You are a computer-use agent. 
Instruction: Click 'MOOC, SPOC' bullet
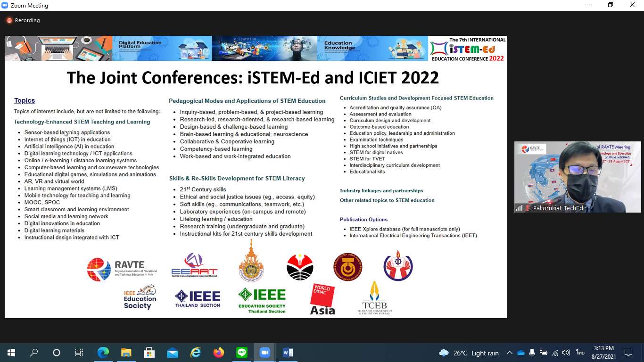[x=42, y=203]
